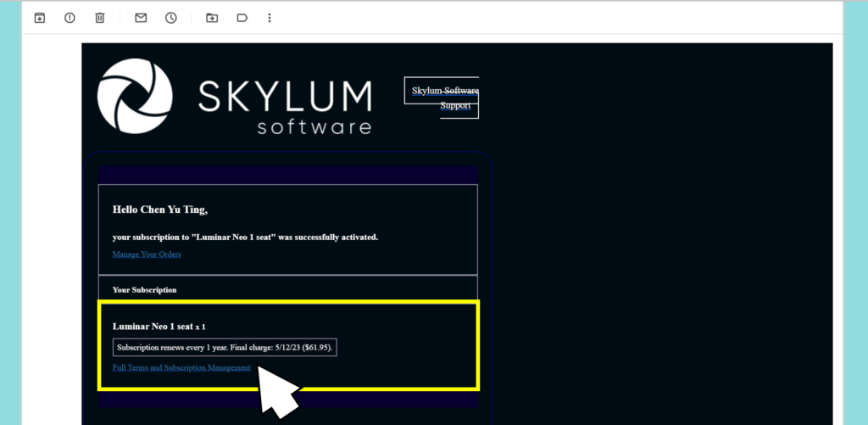This screenshot has width=868, height=425.
Task: Apply a label using the label icon
Action: pyautogui.click(x=242, y=19)
